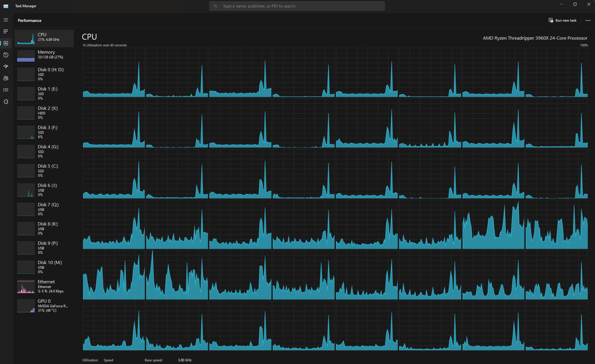Click the search box for name or PID

(297, 6)
